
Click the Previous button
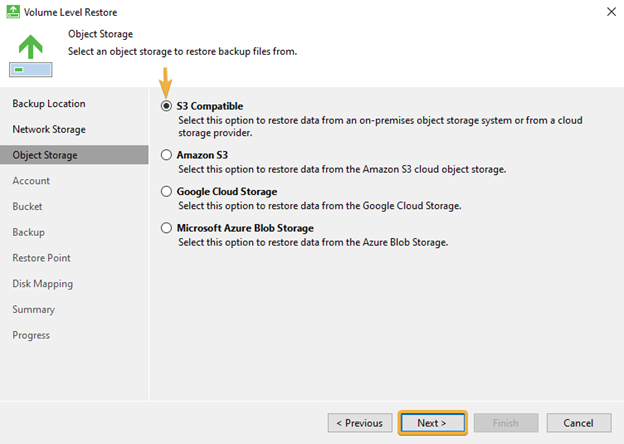(x=360, y=423)
